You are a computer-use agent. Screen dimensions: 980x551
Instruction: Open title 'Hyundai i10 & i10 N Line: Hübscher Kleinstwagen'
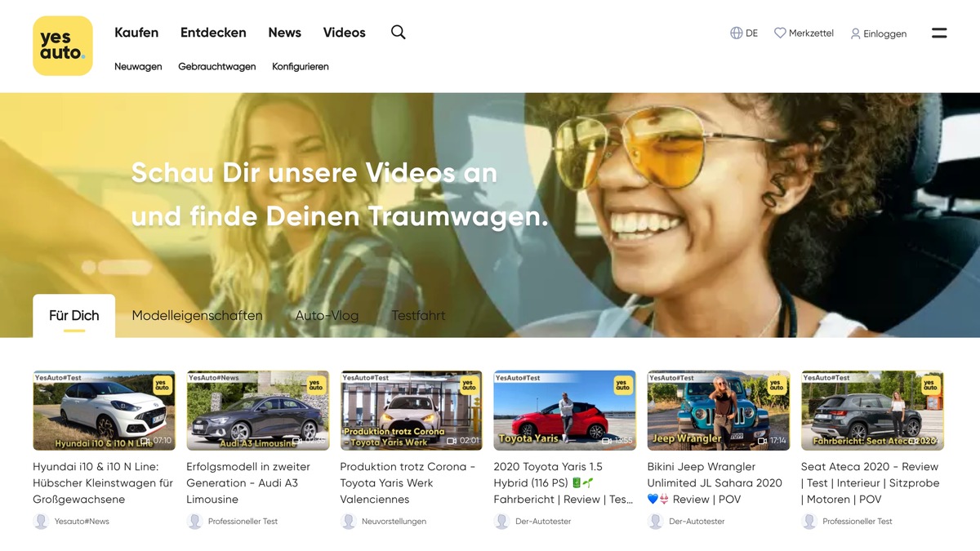point(103,483)
